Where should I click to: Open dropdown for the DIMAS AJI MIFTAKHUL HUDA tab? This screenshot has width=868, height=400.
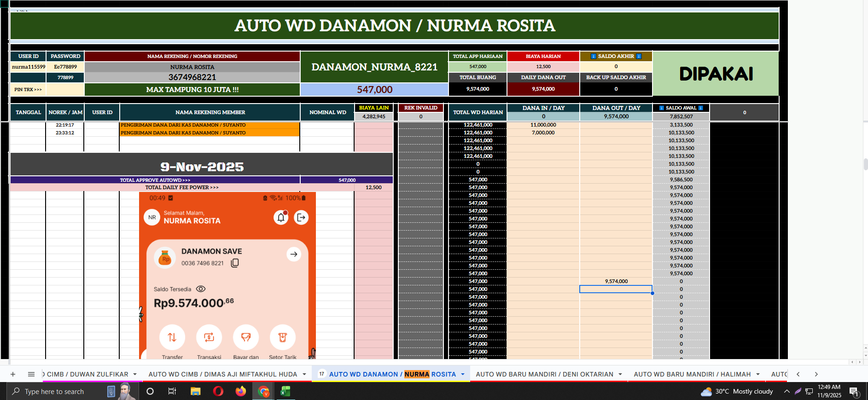click(304, 374)
